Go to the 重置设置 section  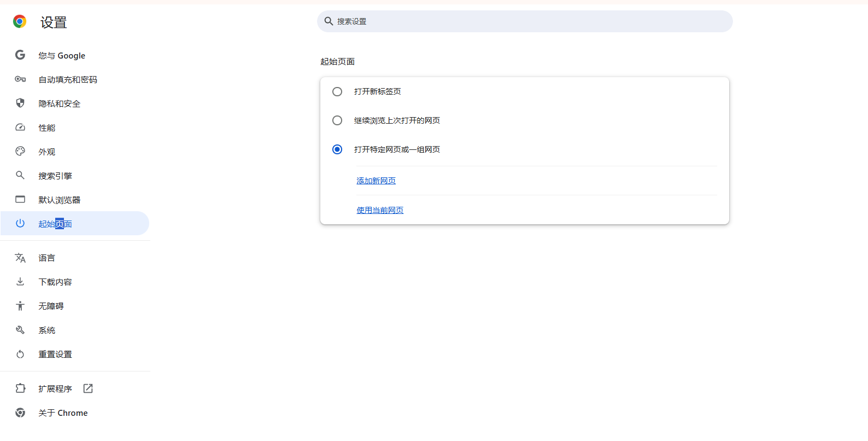click(75, 354)
